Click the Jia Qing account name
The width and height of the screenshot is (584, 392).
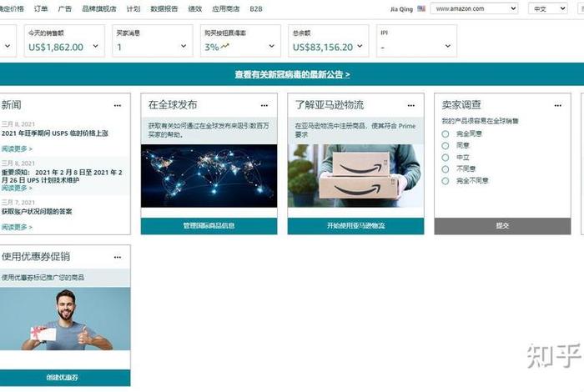(x=401, y=9)
